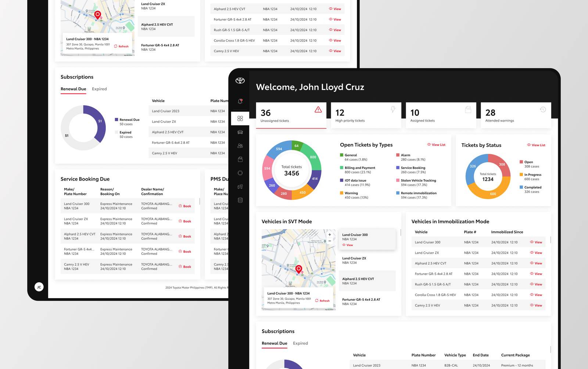Open the High priority tickets card

click(366, 115)
